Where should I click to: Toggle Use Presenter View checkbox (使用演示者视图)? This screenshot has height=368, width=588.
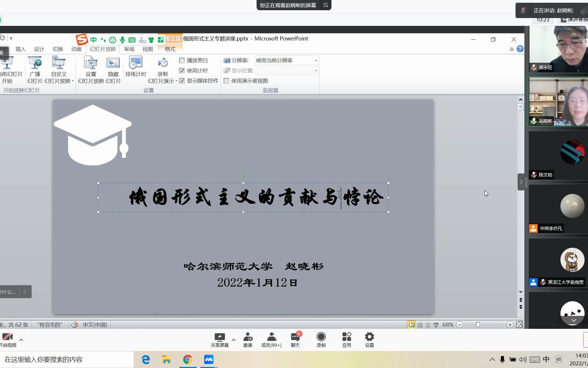coord(226,81)
